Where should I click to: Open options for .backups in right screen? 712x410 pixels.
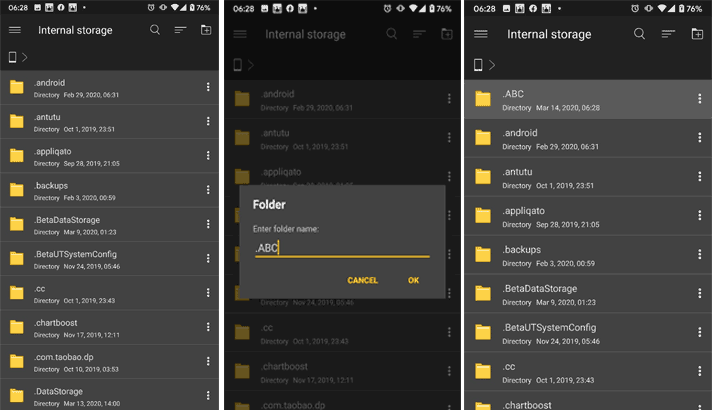699,254
